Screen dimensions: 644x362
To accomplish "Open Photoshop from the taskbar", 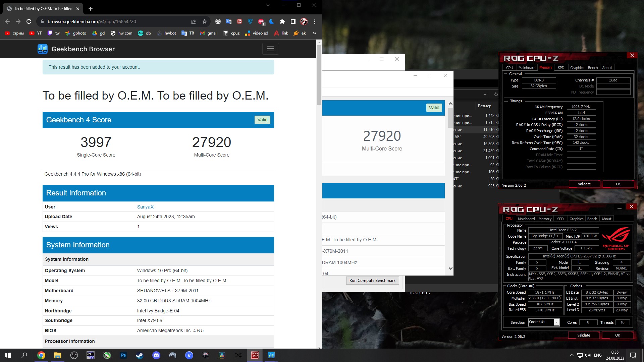I will pyautogui.click(x=123, y=355).
